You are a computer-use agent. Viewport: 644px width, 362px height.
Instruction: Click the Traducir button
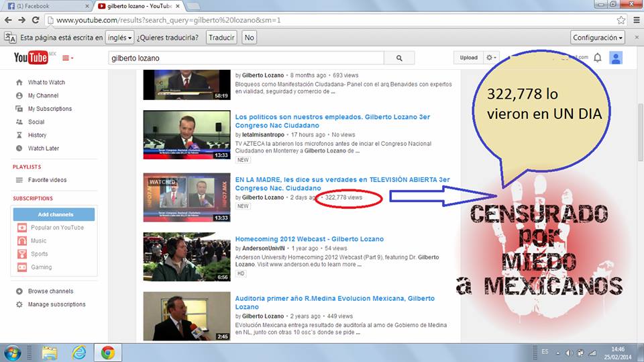coord(221,38)
